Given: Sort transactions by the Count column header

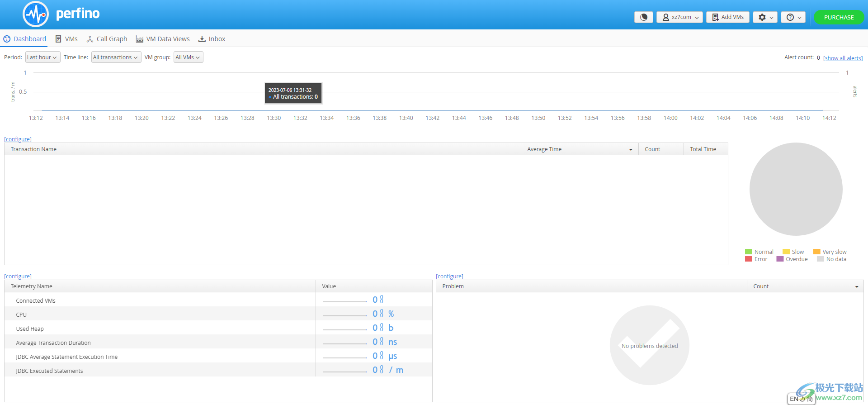Looking at the screenshot, I should click(661, 149).
